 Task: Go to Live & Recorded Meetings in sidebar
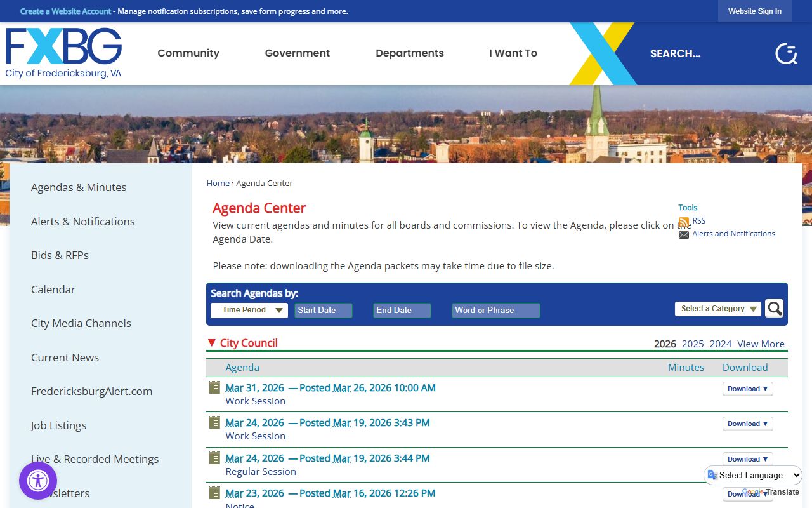click(x=95, y=459)
